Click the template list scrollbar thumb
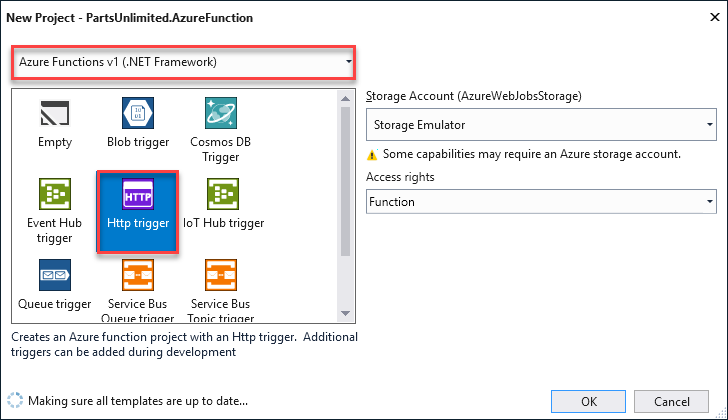Viewport: 728px width, 420px height. click(345, 181)
